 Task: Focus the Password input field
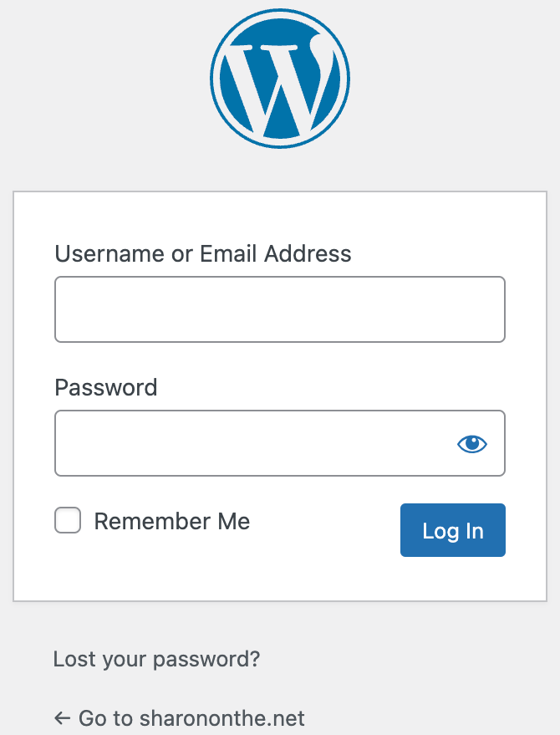pos(251,443)
